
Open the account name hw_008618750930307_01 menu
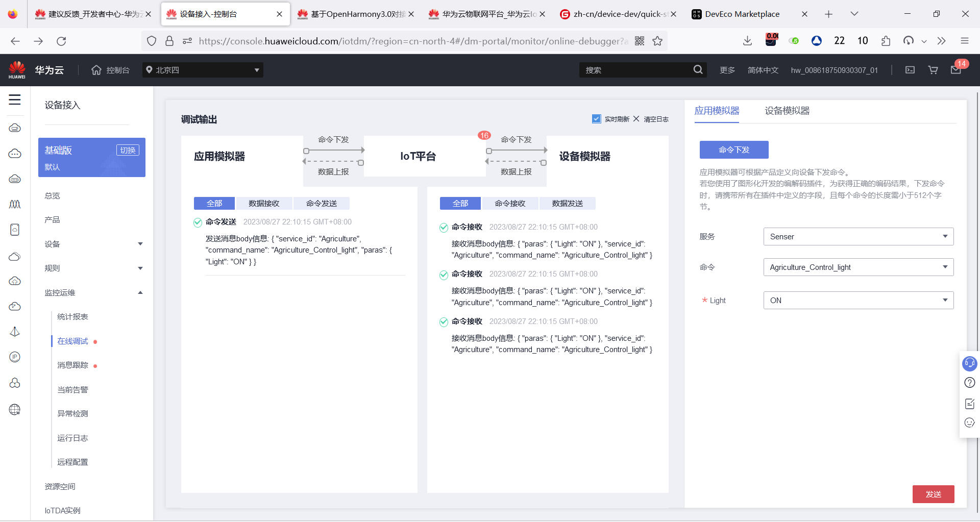[x=834, y=70]
